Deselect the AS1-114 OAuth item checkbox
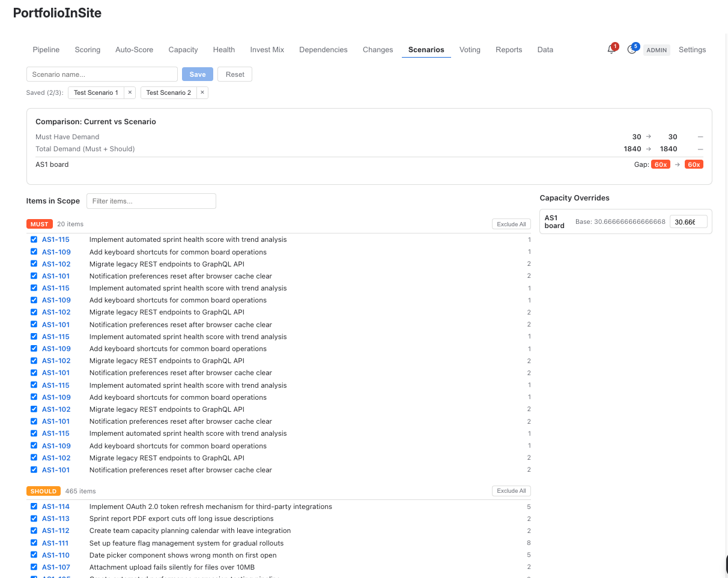The image size is (728, 578). pos(34,506)
